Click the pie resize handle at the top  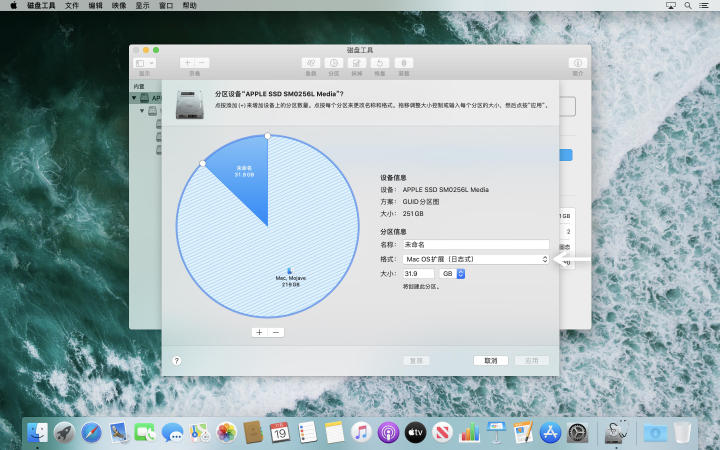tap(268, 136)
